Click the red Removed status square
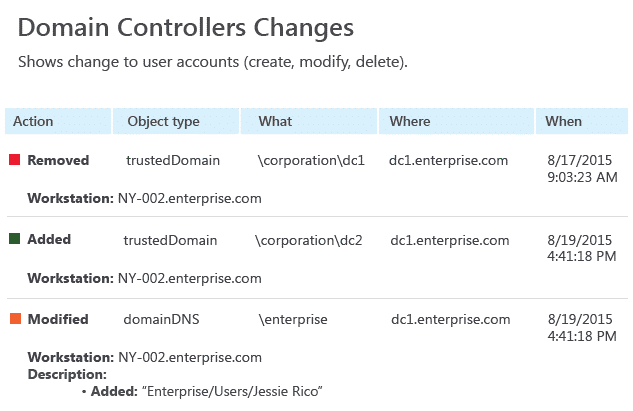 pos(15,159)
